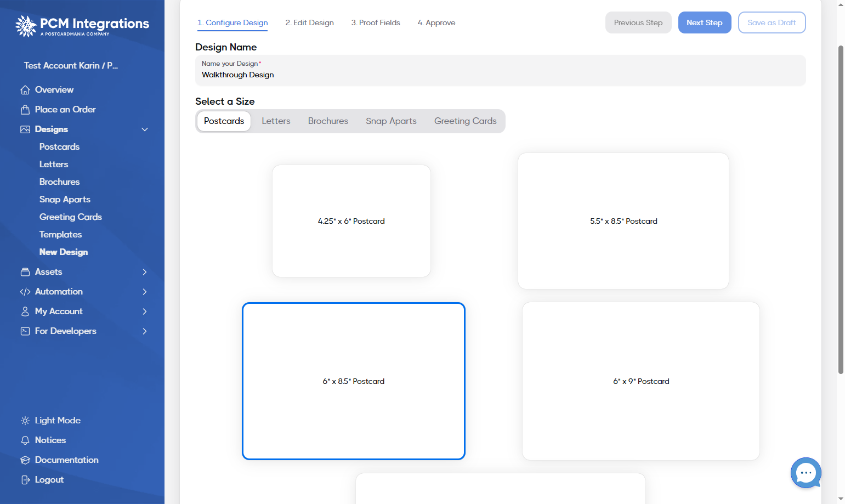This screenshot has height=504, width=845.
Task: Click the Light Mode sun icon
Action: pos(25,421)
